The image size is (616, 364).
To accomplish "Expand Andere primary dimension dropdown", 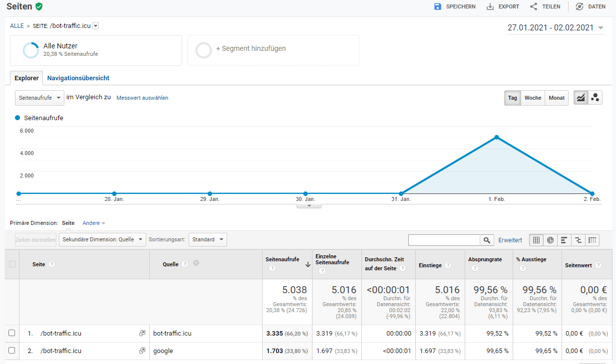I will click(94, 223).
